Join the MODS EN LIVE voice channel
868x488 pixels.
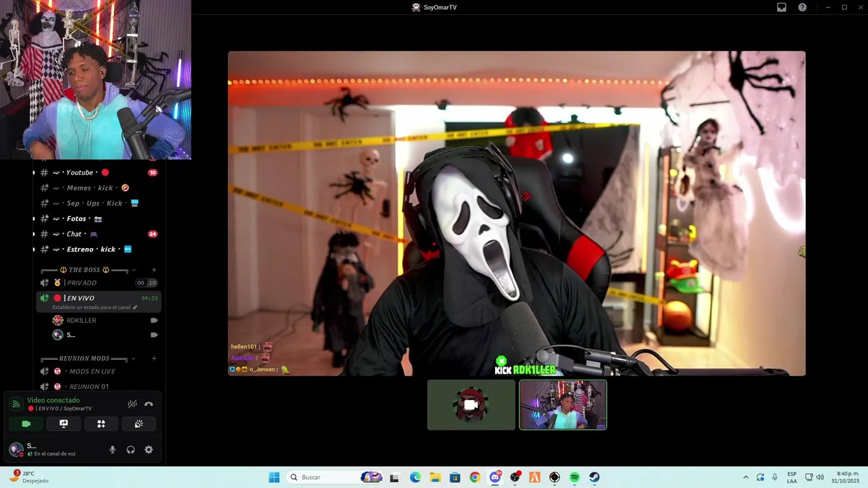99,371
